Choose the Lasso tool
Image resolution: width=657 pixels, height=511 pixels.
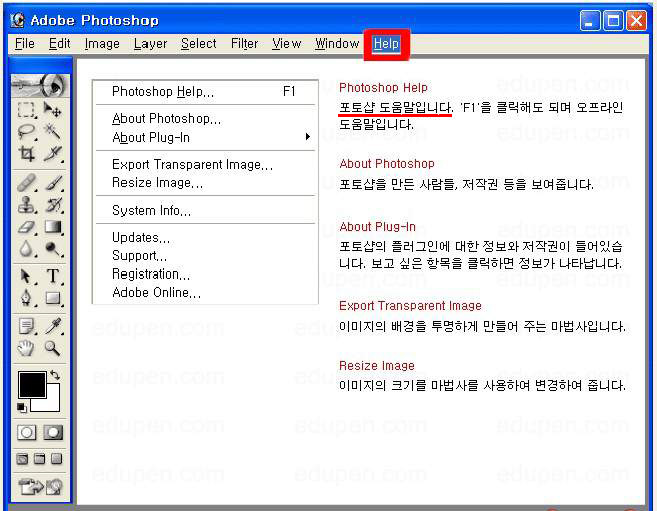[x=27, y=132]
